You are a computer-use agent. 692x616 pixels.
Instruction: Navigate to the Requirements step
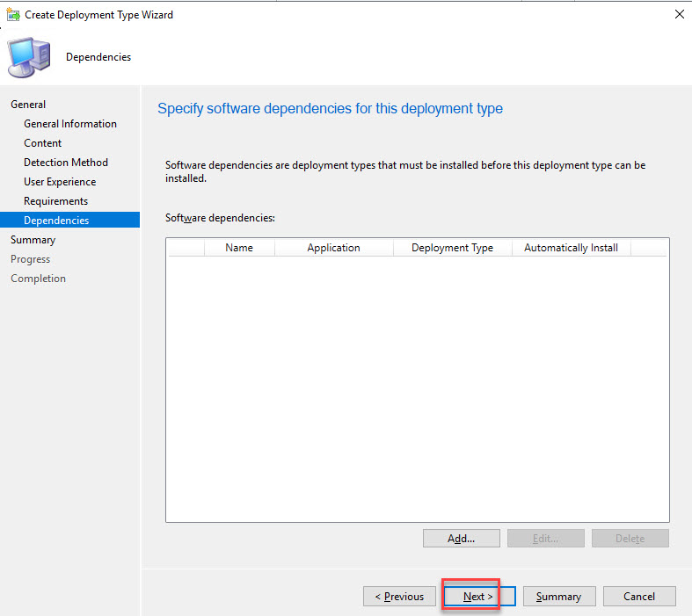point(55,201)
